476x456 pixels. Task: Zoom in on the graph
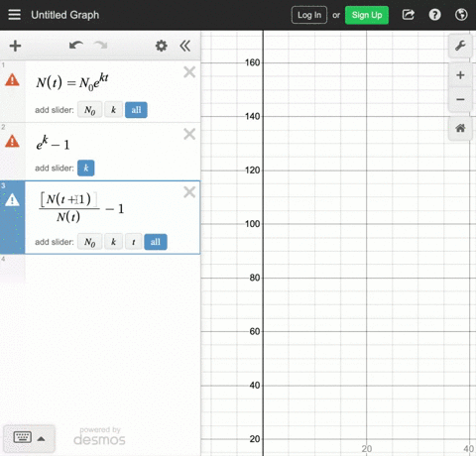[x=460, y=75]
